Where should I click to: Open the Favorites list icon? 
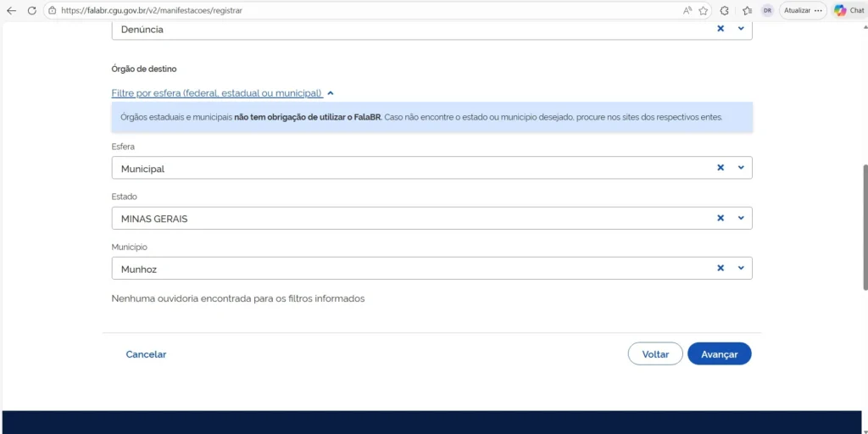(x=747, y=11)
